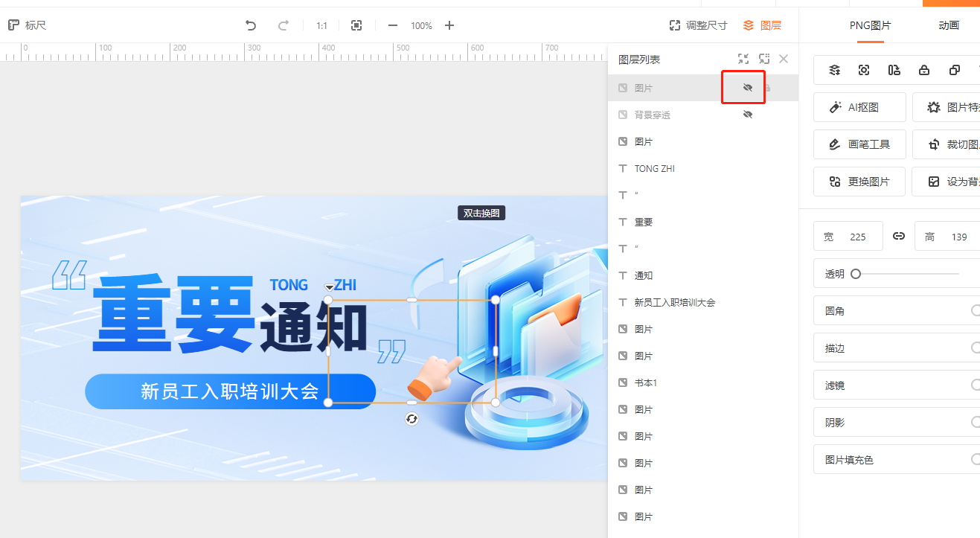The width and height of the screenshot is (980, 538).
Task: Click the pointing hand image on canvas
Action: coord(435,378)
